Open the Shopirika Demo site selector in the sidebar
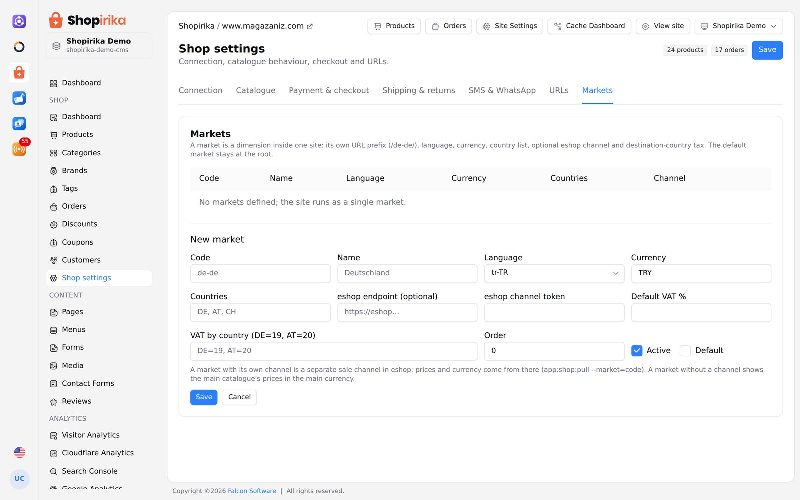 point(99,45)
